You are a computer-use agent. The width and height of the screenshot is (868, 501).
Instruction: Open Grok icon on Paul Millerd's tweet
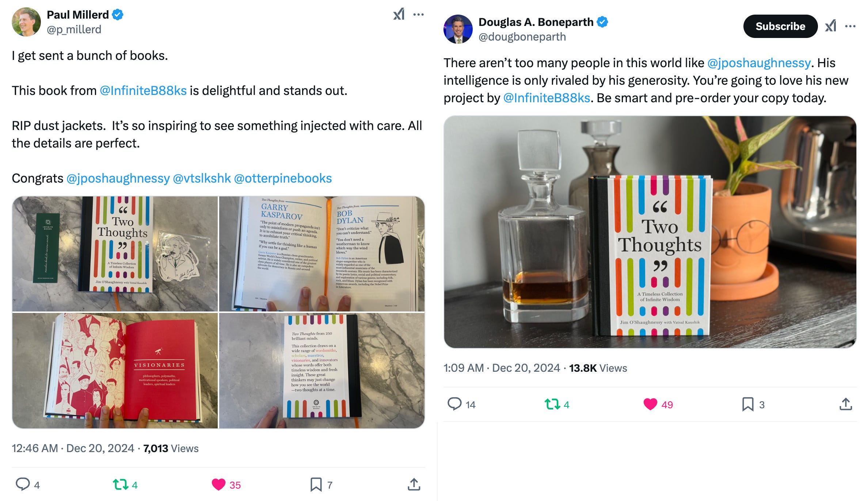tap(399, 15)
